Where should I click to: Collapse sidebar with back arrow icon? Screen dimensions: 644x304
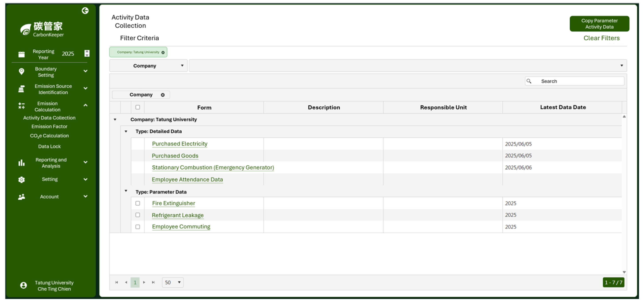(x=85, y=10)
